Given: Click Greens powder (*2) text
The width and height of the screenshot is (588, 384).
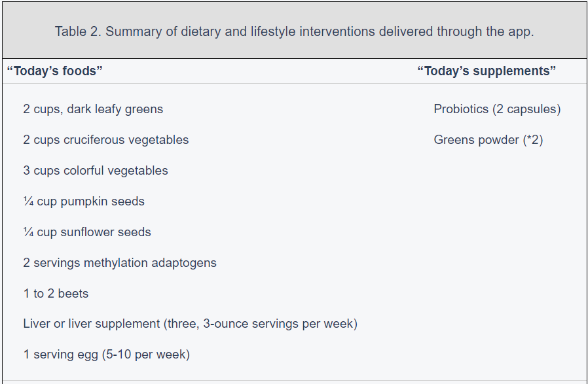Looking at the screenshot, I should [488, 140].
